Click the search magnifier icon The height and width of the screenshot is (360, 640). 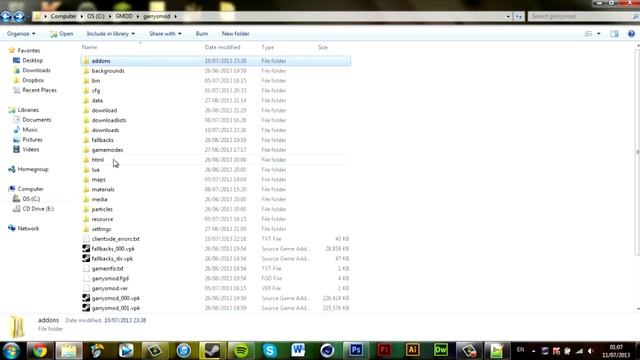point(636,16)
